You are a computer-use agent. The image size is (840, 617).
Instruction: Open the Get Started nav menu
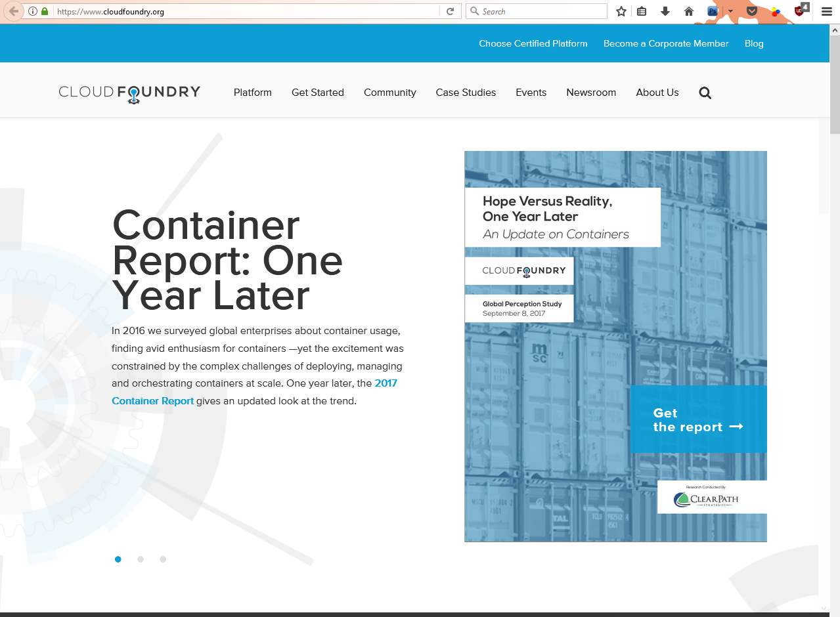pyautogui.click(x=318, y=93)
